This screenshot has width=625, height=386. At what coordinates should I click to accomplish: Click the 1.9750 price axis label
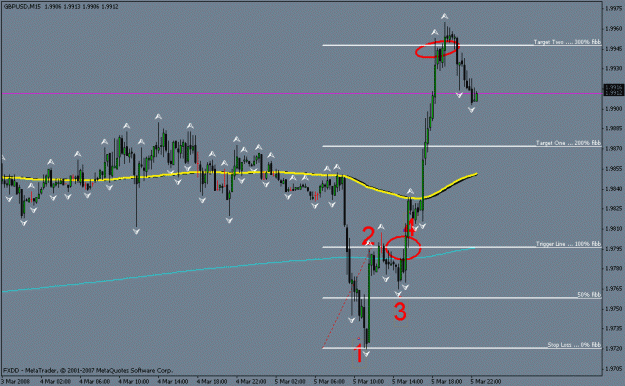[x=613, y=309]
